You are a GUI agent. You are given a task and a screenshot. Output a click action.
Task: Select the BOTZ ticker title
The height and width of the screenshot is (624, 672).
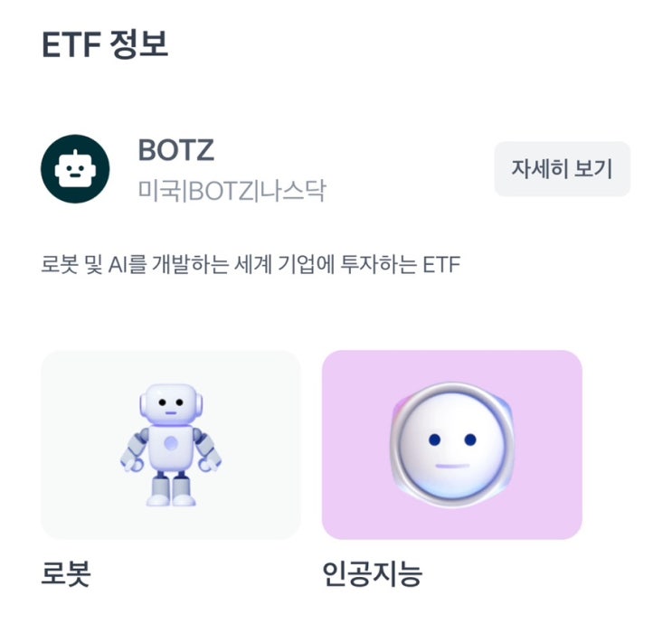click(175, 150)
